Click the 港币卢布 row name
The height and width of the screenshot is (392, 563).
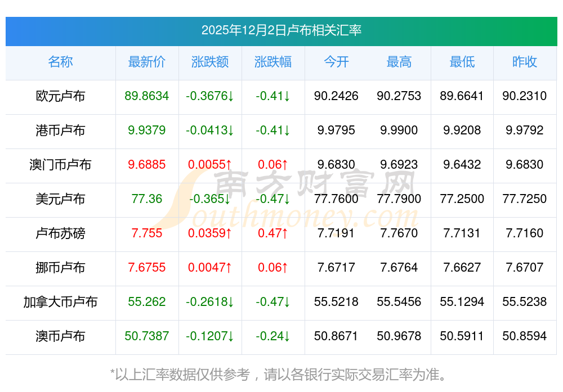pyautogui.click(x=60, y=130)
